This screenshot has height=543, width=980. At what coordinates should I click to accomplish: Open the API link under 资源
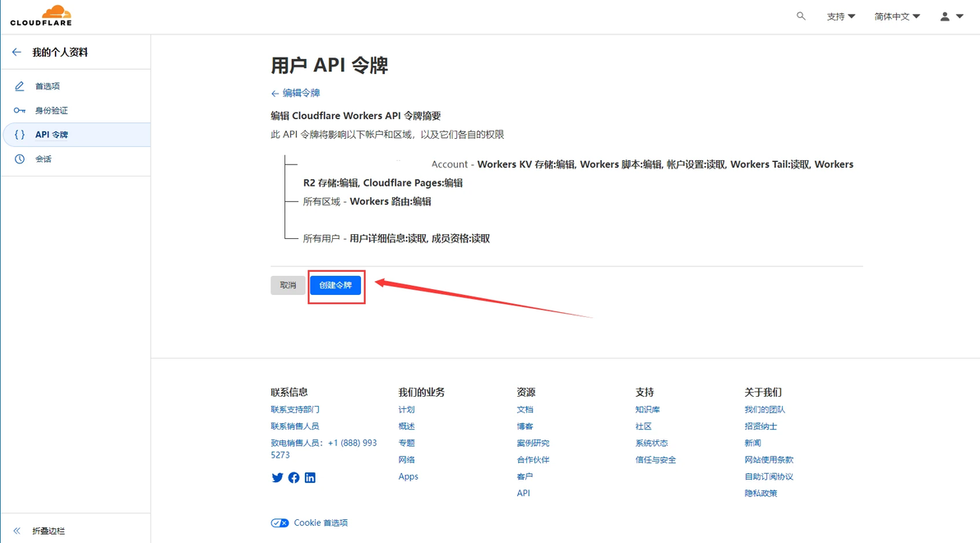tap(523, 493)
